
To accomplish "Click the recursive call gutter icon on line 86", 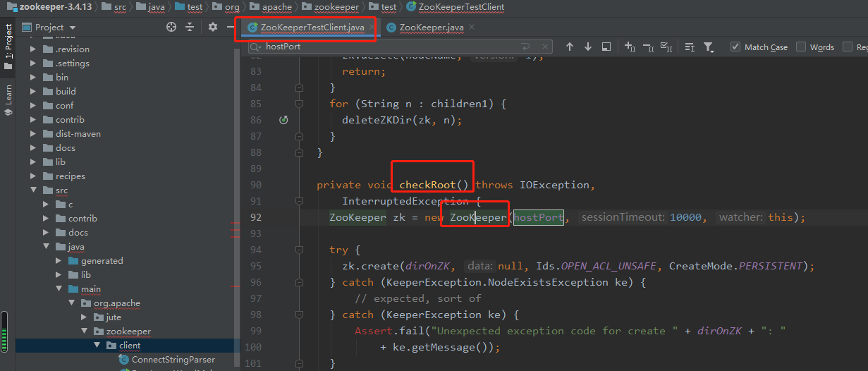I will click(283, 120).
